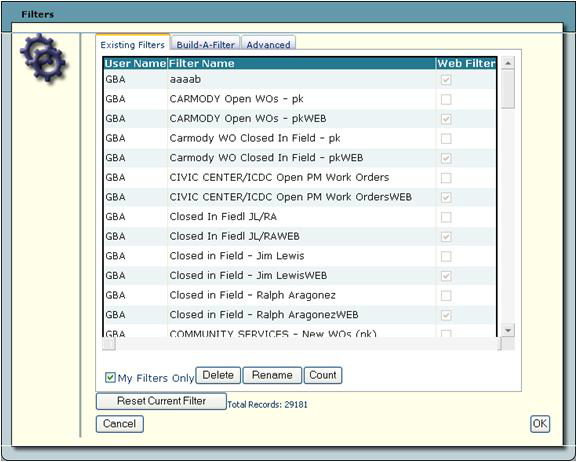Open the Advanced tab
The width and height of the screenshot is (577, 462).
(268, 44)
